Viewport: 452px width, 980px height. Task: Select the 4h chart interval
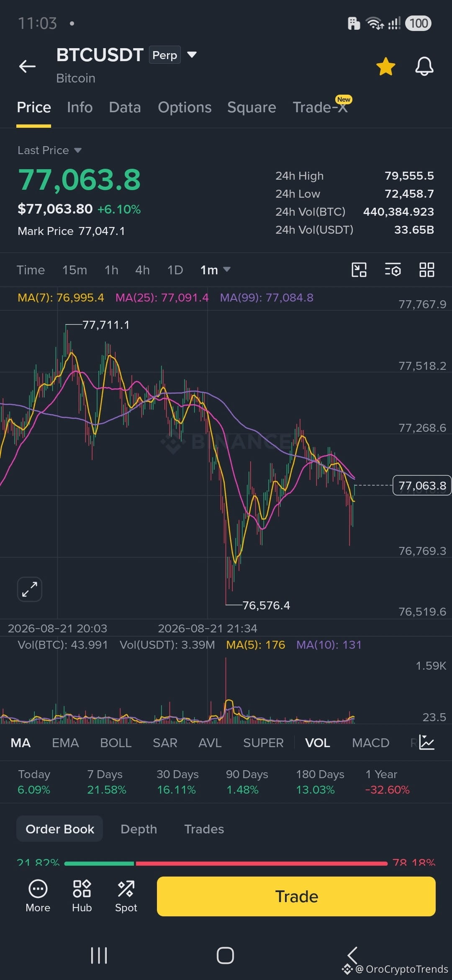click(x=142, y=270)
